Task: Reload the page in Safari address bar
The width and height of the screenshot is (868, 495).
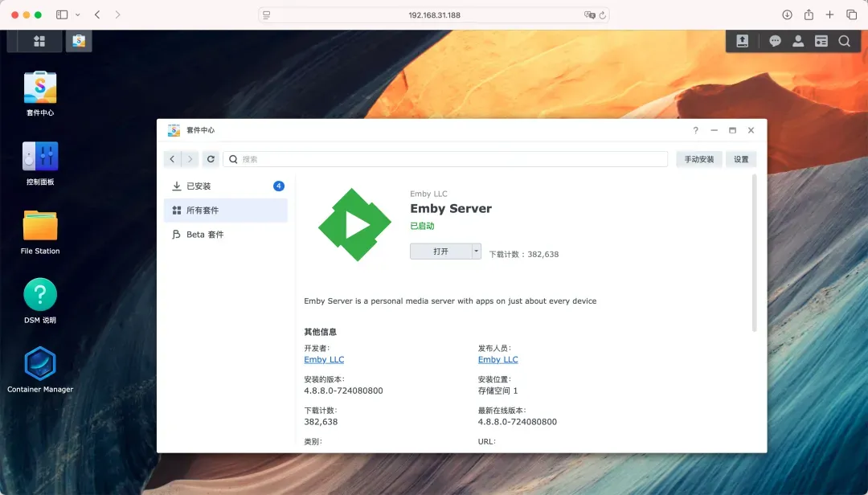Action: click(602, 15)
